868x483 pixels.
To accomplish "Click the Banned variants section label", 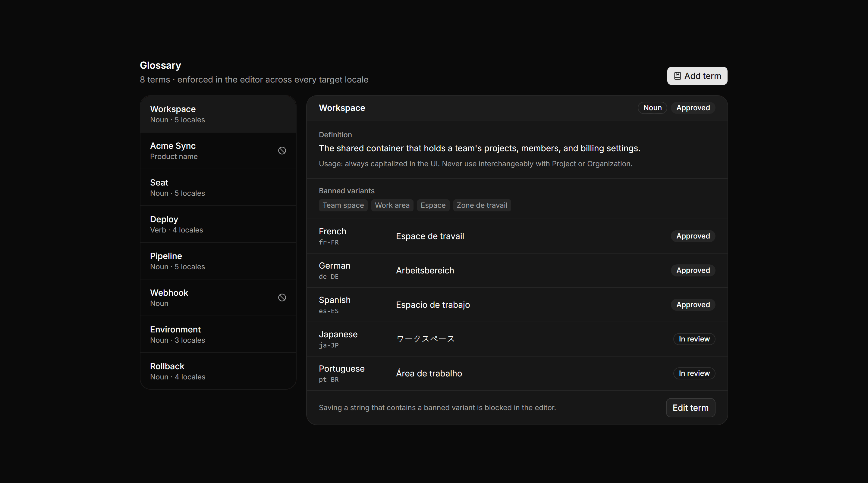I will [346, 191].
